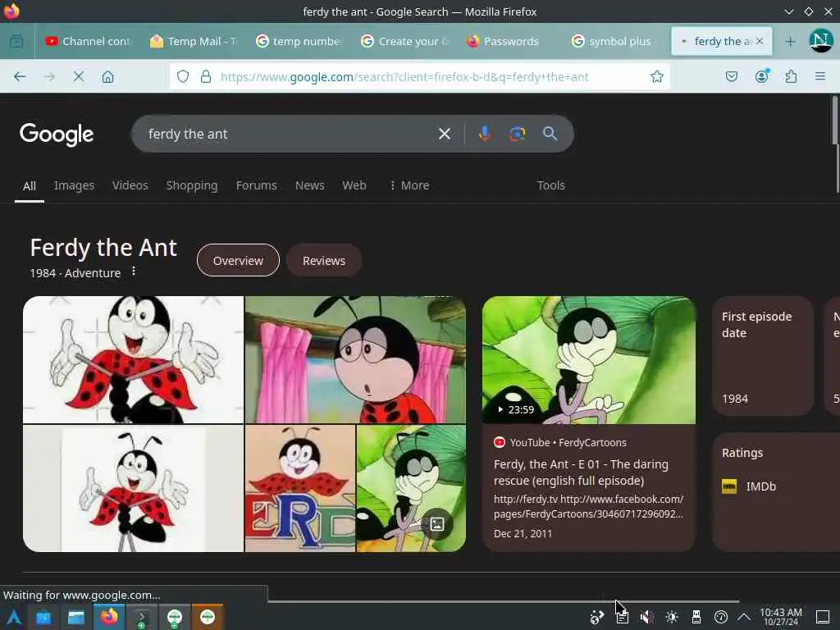Switch to Videos results

(130, 185)
